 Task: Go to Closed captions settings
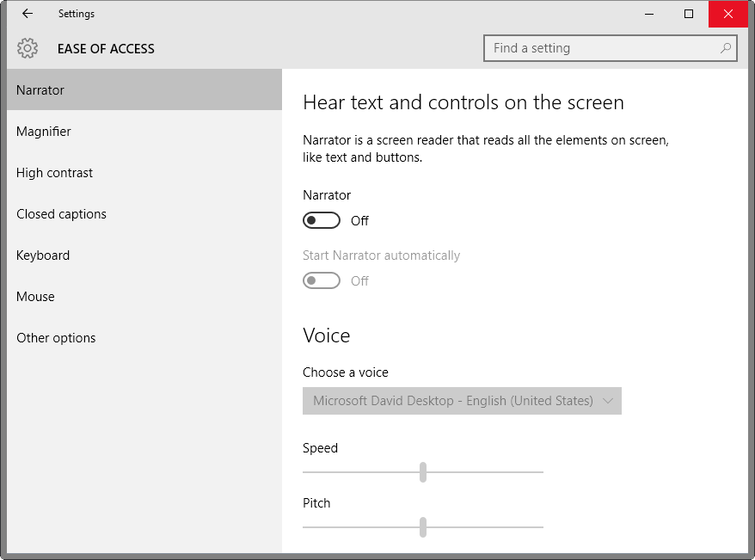[x=144, y=214]
